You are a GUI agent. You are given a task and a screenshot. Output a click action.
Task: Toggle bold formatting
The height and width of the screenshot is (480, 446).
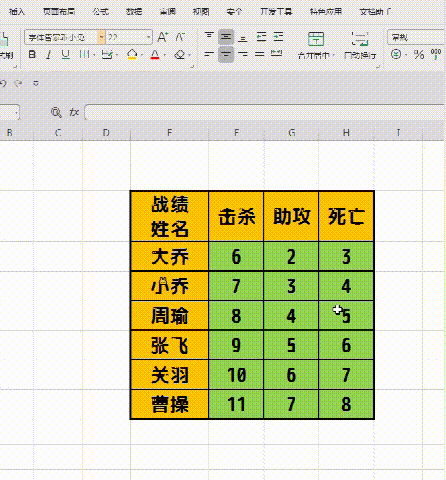32,54
